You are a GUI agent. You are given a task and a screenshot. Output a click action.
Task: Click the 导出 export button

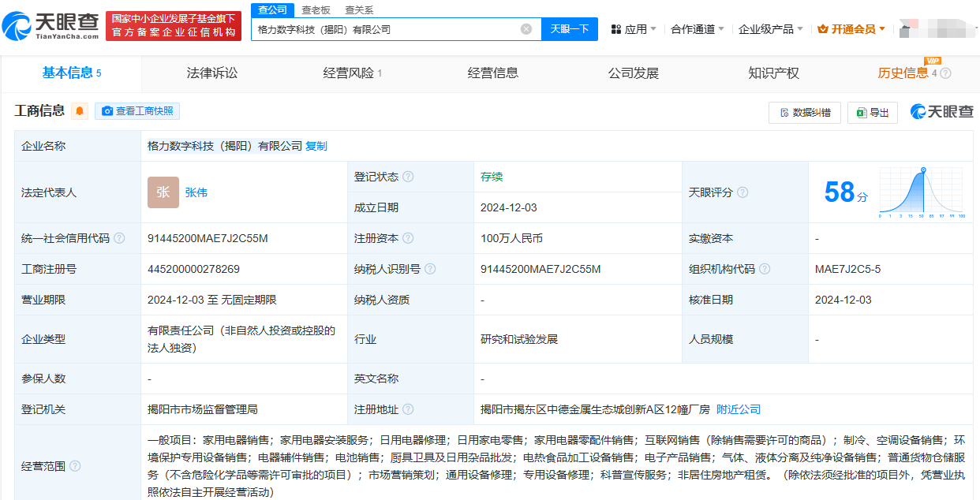[873, 113]
